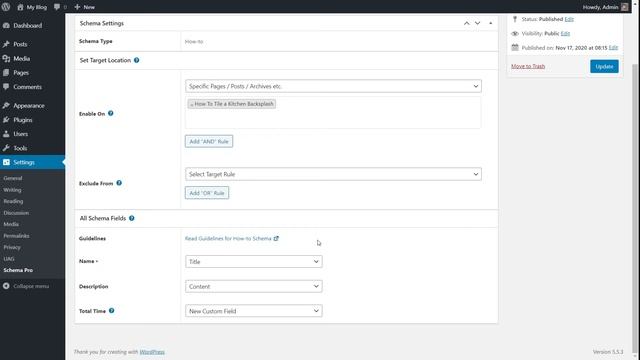
Task: Click the Admin avatar icon
Action: pyautogui.click(x=624, y=7)
